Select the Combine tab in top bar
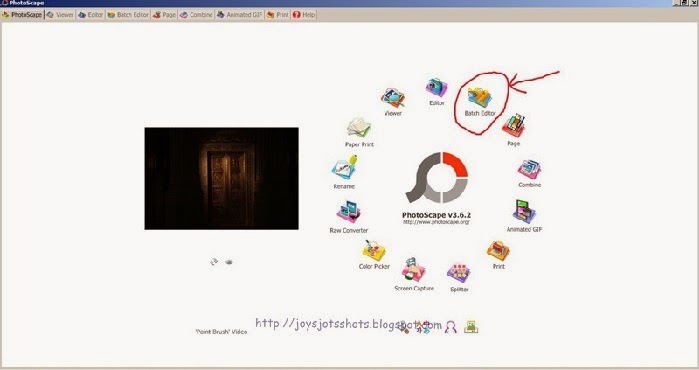Viewport: 699px width, 370px height. click(x=196, y=15)
